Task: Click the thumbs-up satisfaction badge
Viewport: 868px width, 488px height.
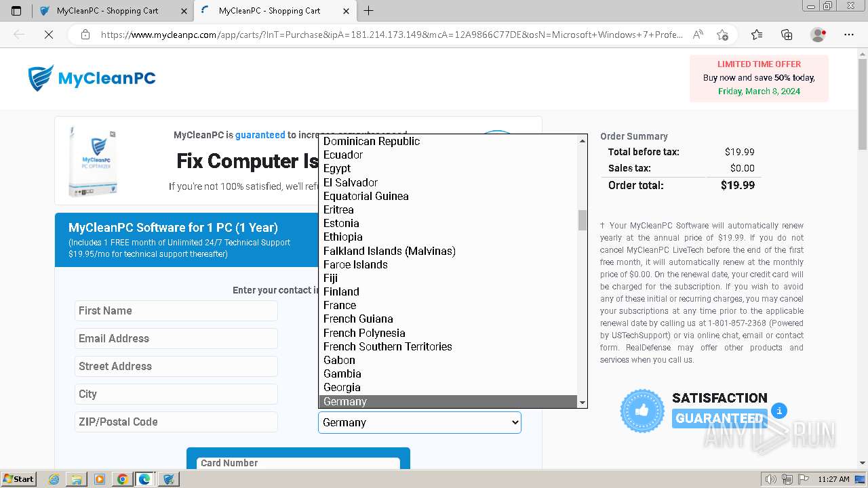Action: 642,411
